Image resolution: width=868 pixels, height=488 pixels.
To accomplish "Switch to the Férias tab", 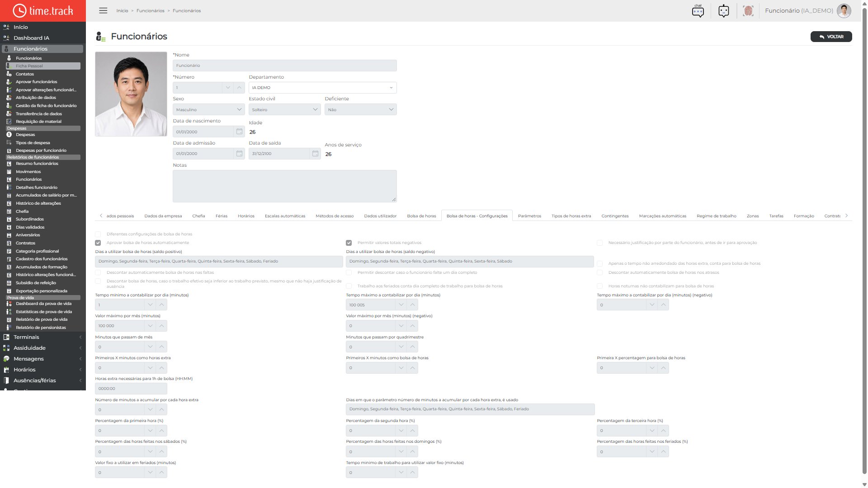I will [x=222, y=216].
